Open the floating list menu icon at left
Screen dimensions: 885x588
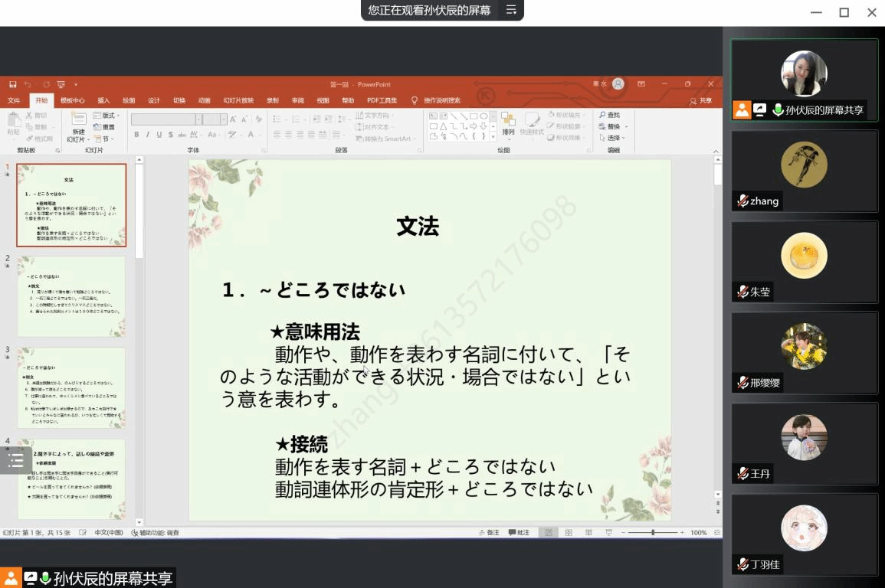15,460
